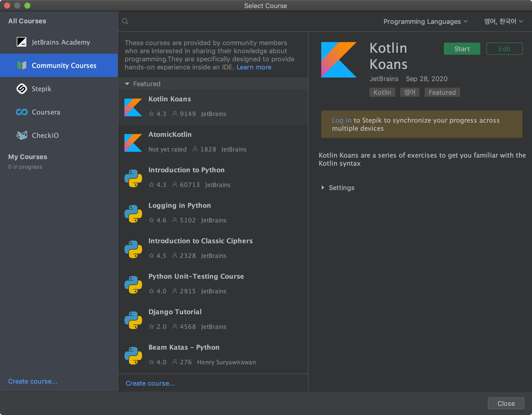This screenshot has height=415, width=532.
Task: Click Log in to Stepik link
Action: [x=341, y=120]
